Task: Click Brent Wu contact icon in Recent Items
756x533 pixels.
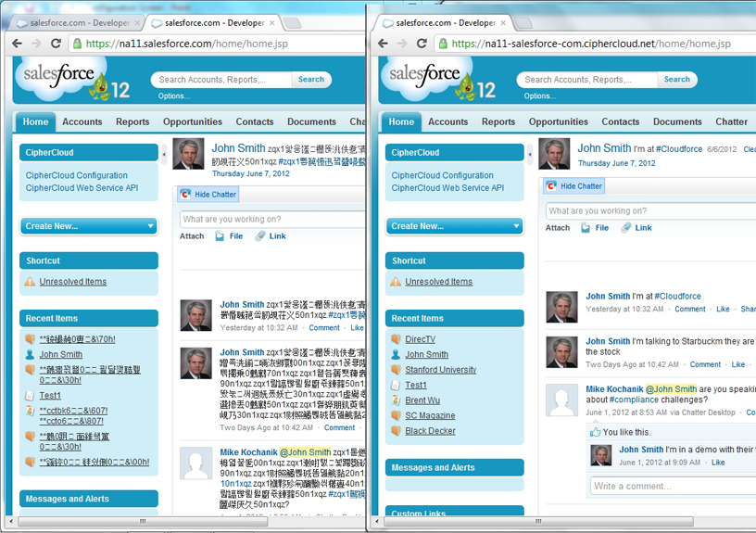Action: [396, 400]
